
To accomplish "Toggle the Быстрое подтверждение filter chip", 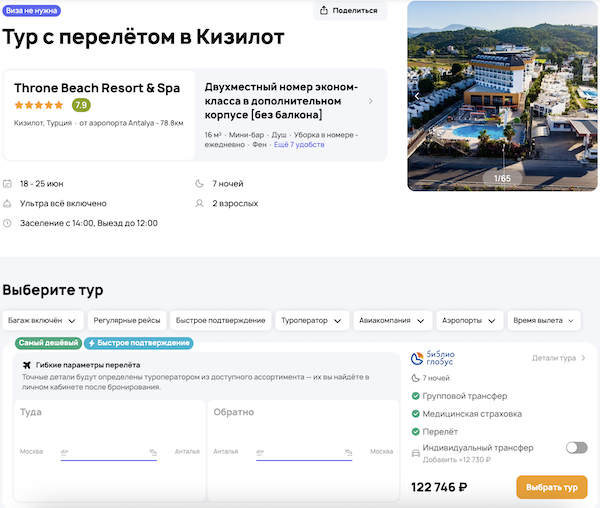I will tap(220, 320).
